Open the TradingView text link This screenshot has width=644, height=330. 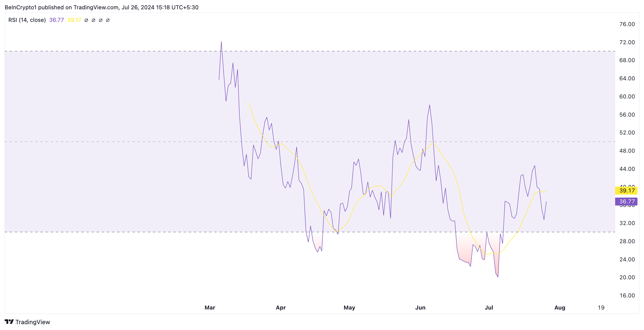33,322
